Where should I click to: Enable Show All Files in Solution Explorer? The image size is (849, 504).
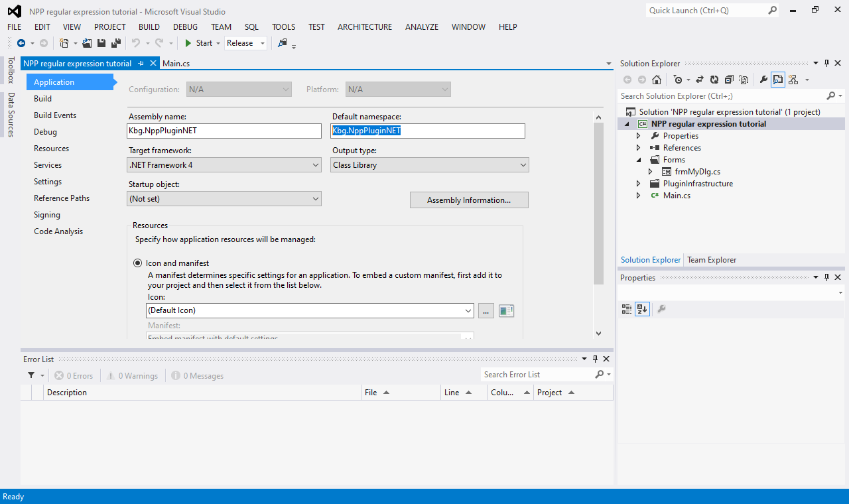tap(744, 79)
